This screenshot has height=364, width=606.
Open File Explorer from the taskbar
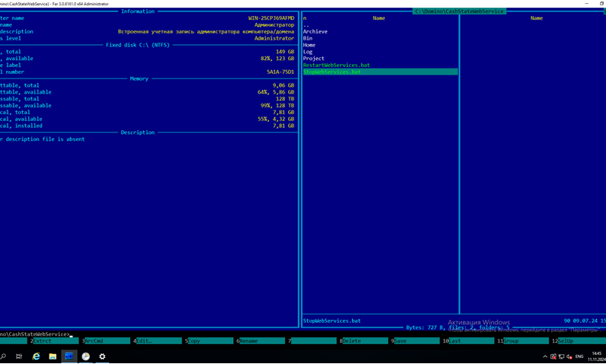coord(53,356)
